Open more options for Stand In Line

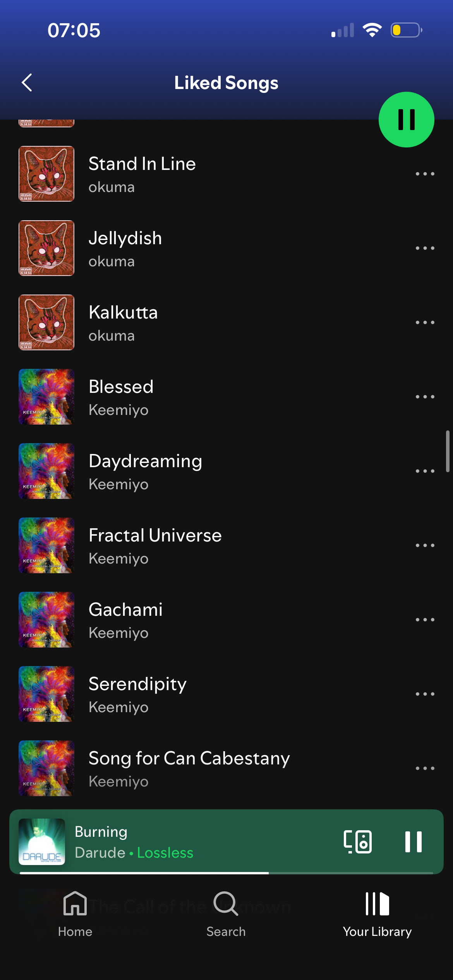[425, 174]
